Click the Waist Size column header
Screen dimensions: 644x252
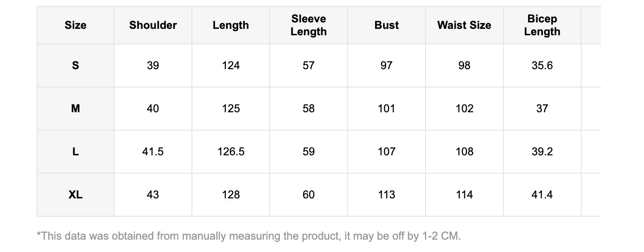click(464, 25)
